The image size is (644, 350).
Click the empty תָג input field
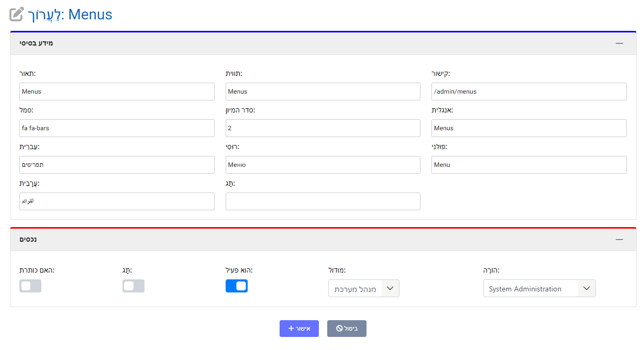[x=323, y=201]
